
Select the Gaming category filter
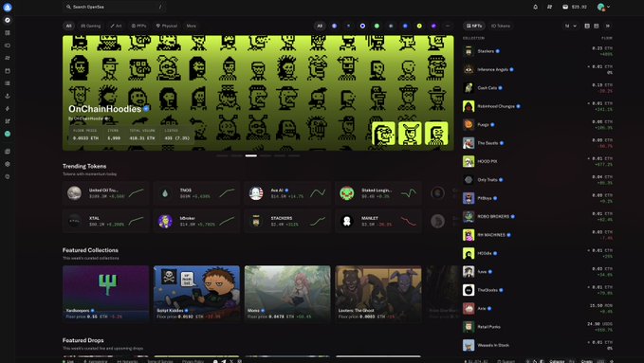click(x=91, y=26)
